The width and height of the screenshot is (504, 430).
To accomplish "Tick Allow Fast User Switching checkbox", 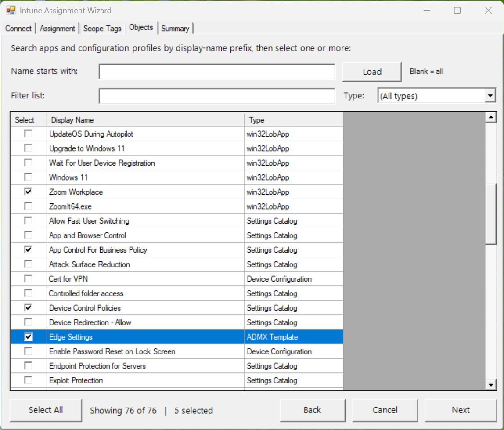I will (28, 220).
